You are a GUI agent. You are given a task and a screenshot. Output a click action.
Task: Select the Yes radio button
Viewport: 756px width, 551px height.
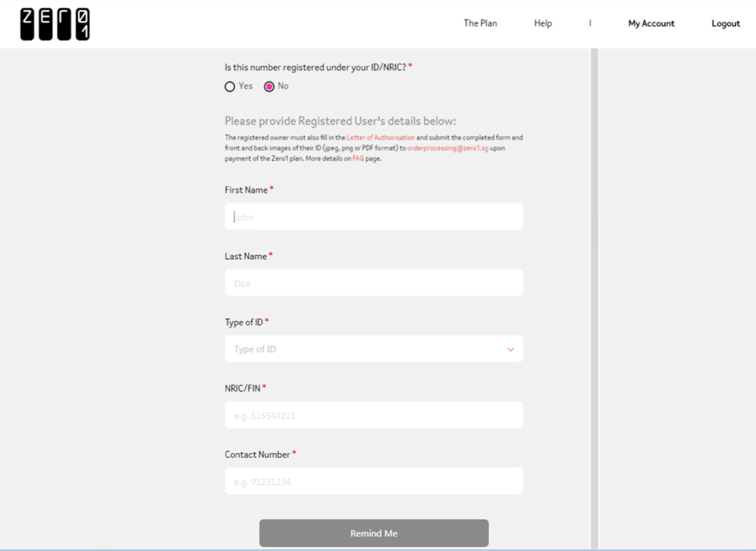click(x=230, y=86)
